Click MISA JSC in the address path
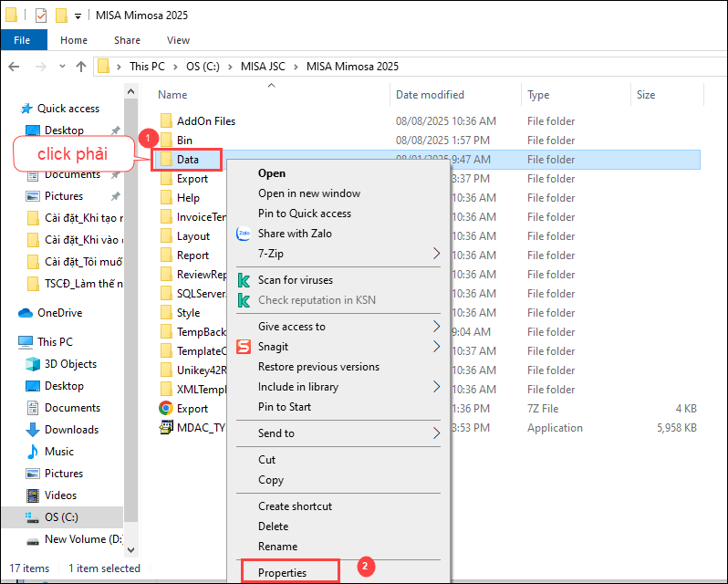Screen dimensions: 728x584 coord(263,67)
